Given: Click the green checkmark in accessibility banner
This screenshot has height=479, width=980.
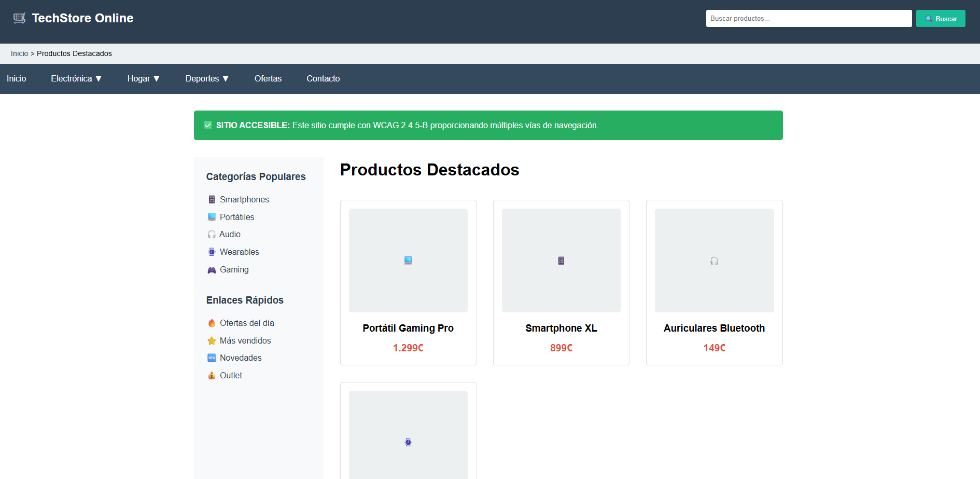Looking at the screenshot, I should (208, 125).
